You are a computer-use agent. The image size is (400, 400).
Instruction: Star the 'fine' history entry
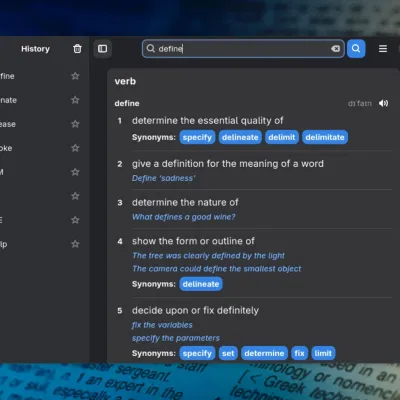point(75,76)
